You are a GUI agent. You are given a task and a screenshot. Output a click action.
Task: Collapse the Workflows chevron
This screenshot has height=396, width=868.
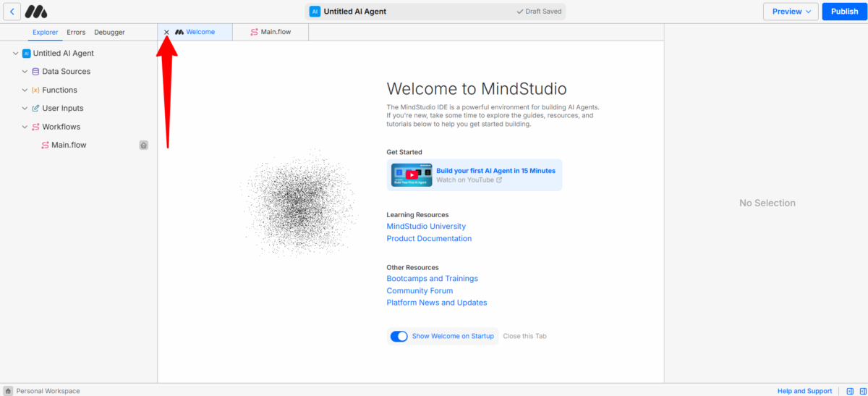[x=25, y=127]
